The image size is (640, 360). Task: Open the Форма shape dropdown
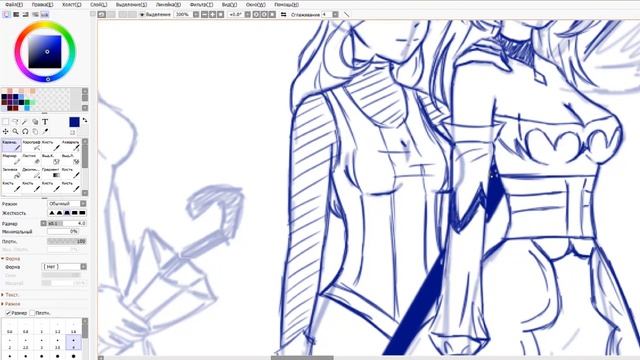click(x=65, y=267)
